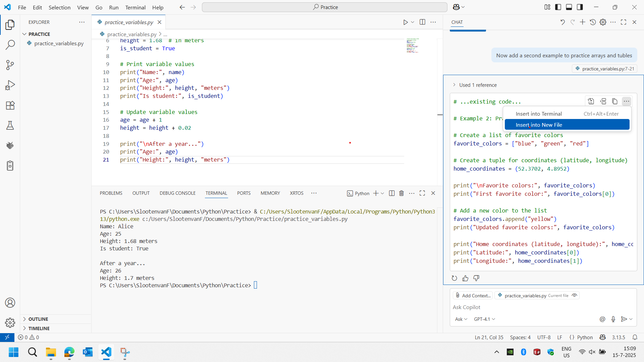
Task: Click the editor minimap thumbnail
Action: pyautogui.click(x=413, y=46)
